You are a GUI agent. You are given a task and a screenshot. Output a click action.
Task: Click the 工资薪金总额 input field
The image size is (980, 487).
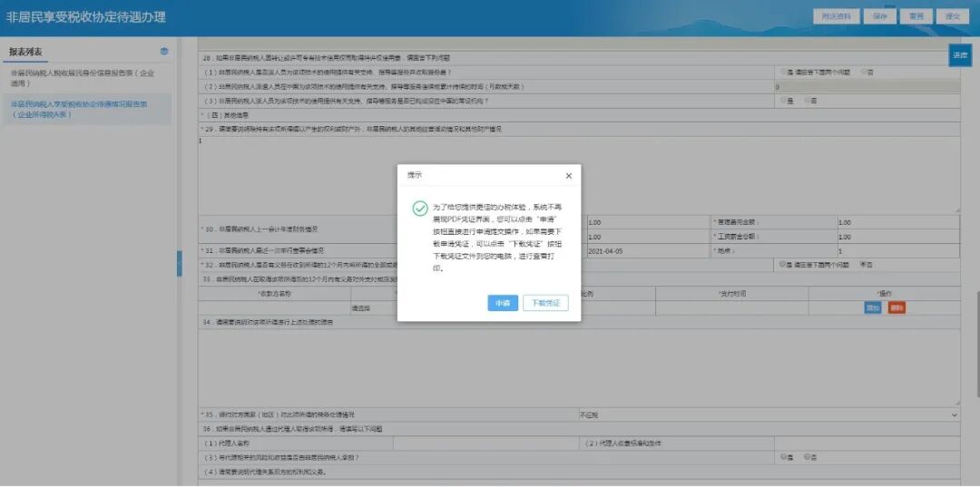click(898, 237)
